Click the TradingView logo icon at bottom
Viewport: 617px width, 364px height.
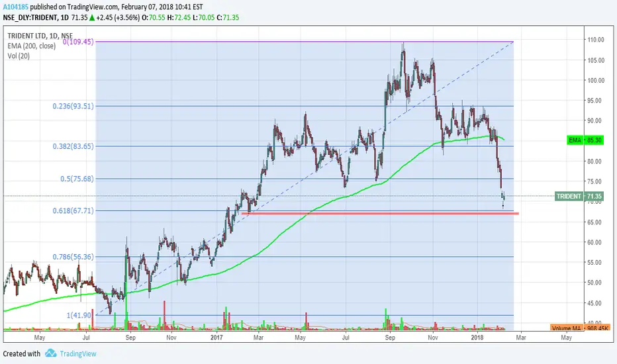point(51,353)
